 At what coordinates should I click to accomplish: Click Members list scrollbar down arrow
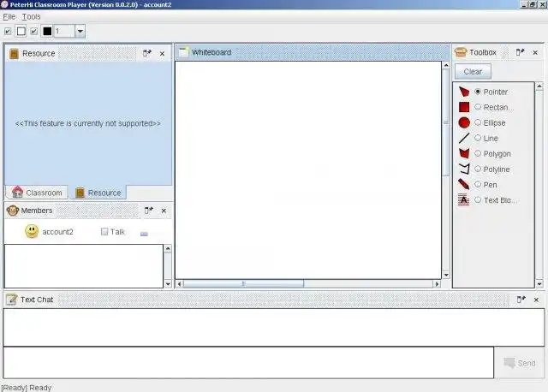168,284
